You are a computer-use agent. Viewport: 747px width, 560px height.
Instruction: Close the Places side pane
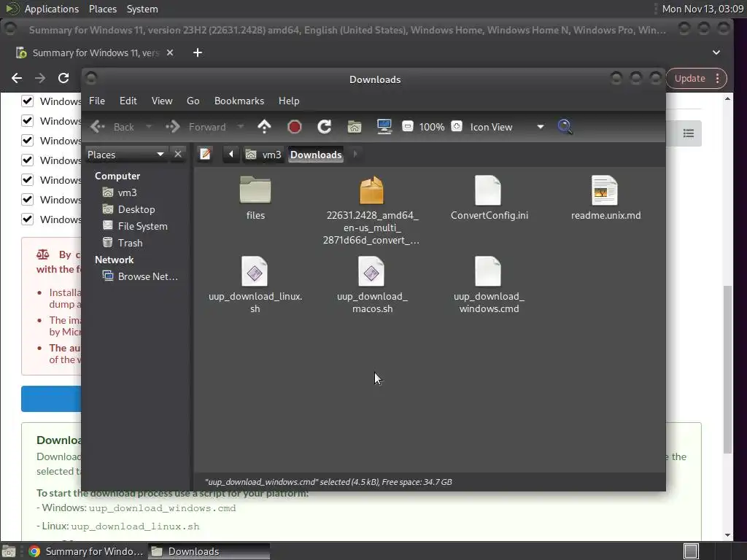pyautogui.click(x=178, y=155)
